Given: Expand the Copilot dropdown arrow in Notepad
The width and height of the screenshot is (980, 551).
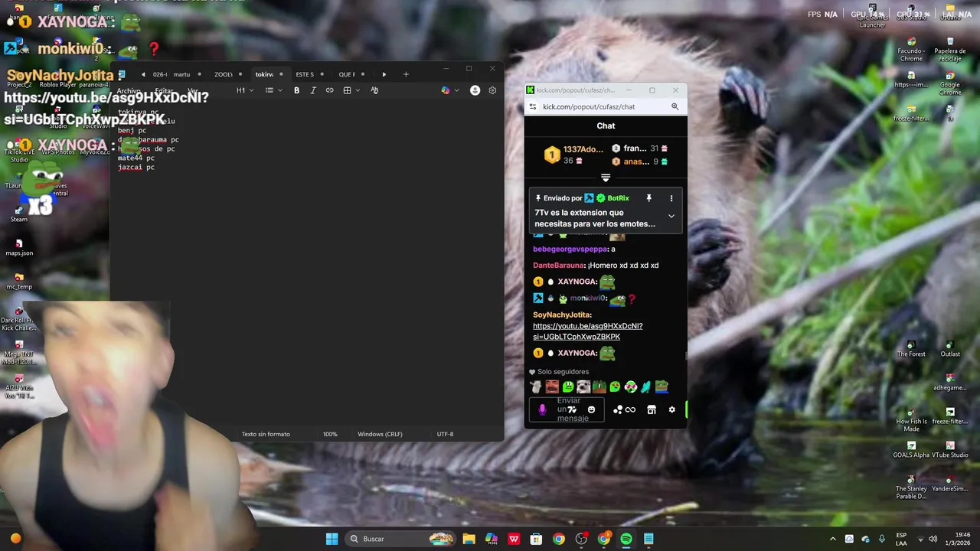Looking at the screenshot, I should 457,90.
